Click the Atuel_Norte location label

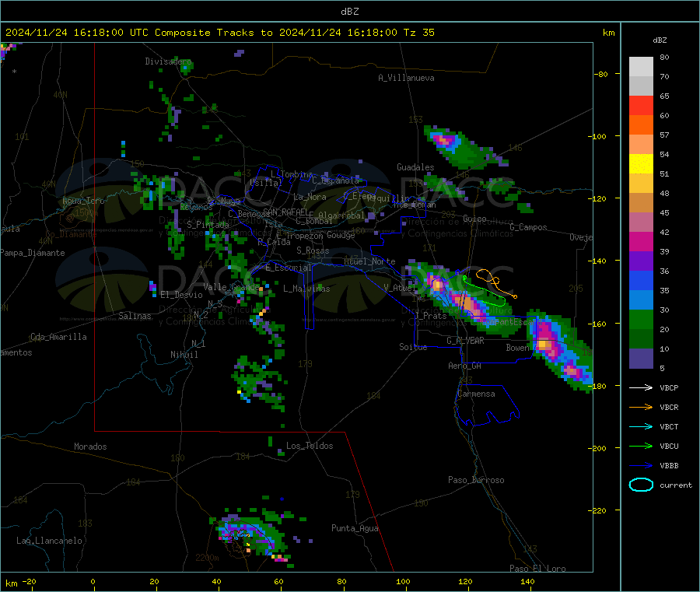click(369, 261)
